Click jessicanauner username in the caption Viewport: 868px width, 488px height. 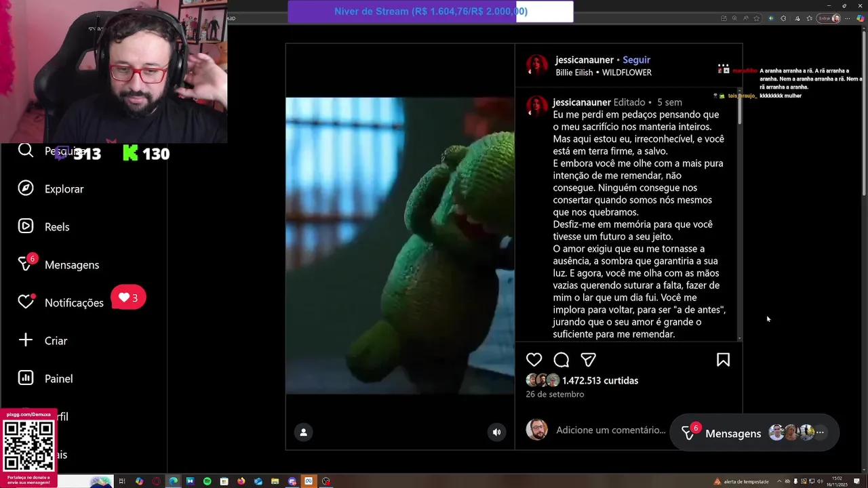[582, 102]
